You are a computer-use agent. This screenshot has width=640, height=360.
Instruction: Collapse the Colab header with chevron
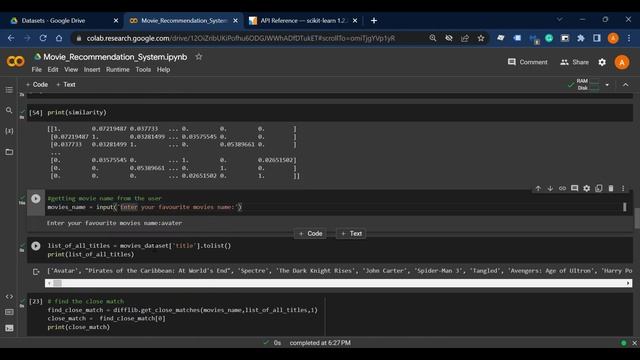[x=625, y=85]
